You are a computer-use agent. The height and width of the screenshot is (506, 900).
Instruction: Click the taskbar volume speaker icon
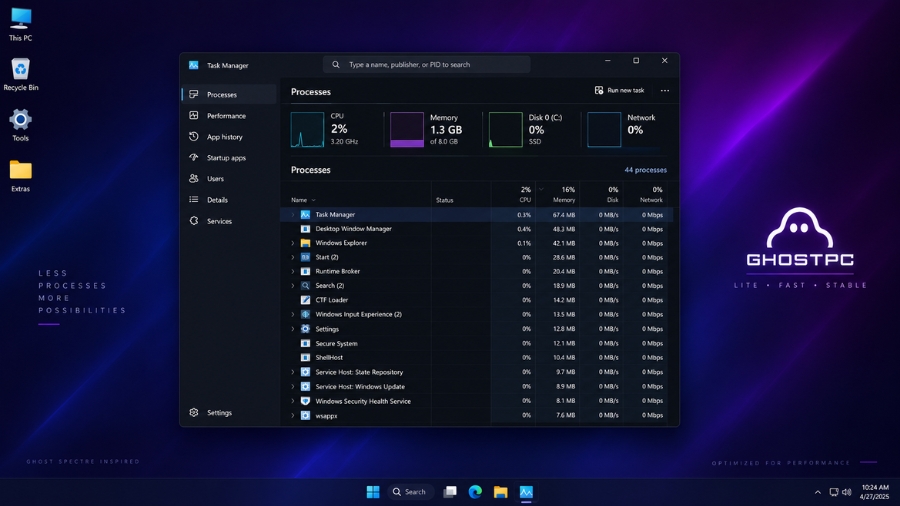pos(847,492)
